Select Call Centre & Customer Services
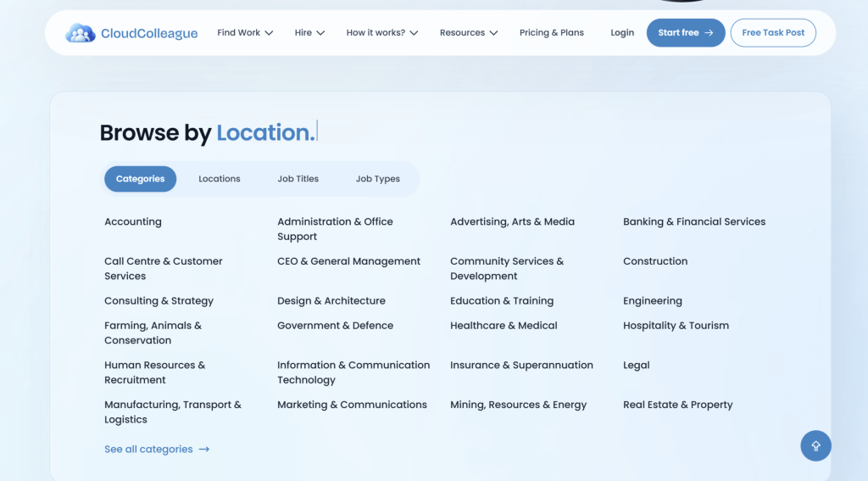The height and width of the screenshot is (481, 868). (x=164, y=268)
